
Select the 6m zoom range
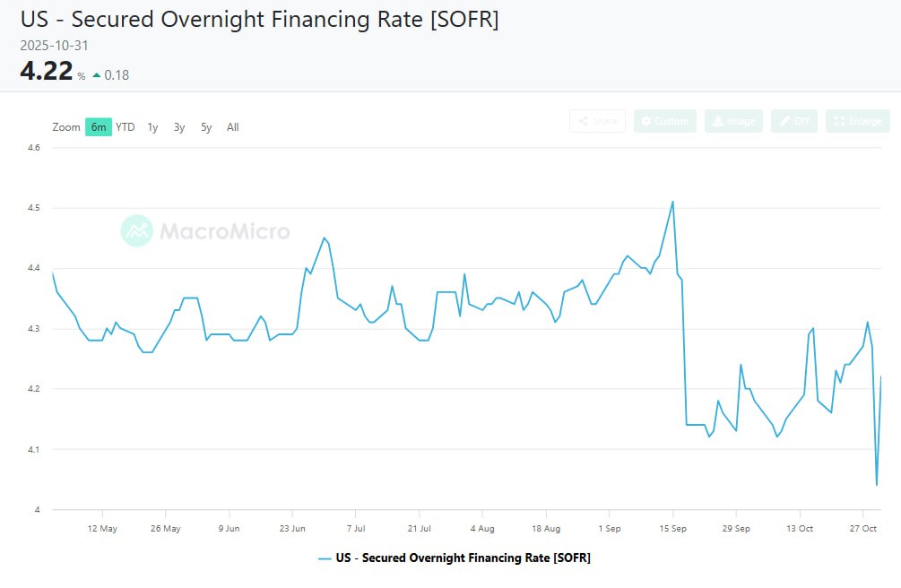coord(99,127)
